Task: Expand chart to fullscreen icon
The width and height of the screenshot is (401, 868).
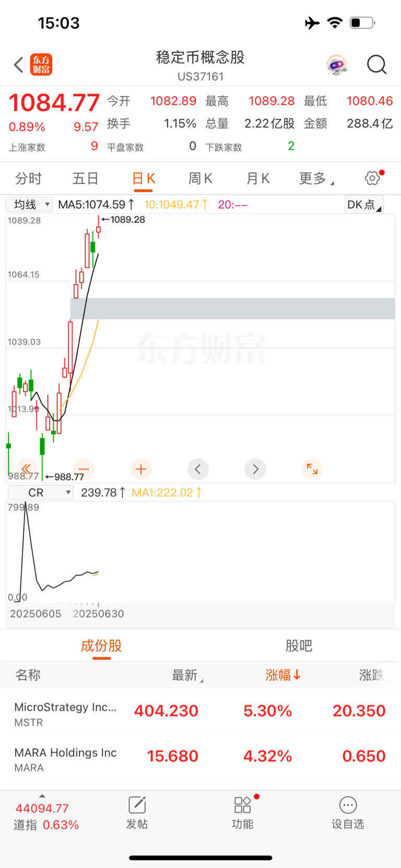Action: tap(312, 469)
